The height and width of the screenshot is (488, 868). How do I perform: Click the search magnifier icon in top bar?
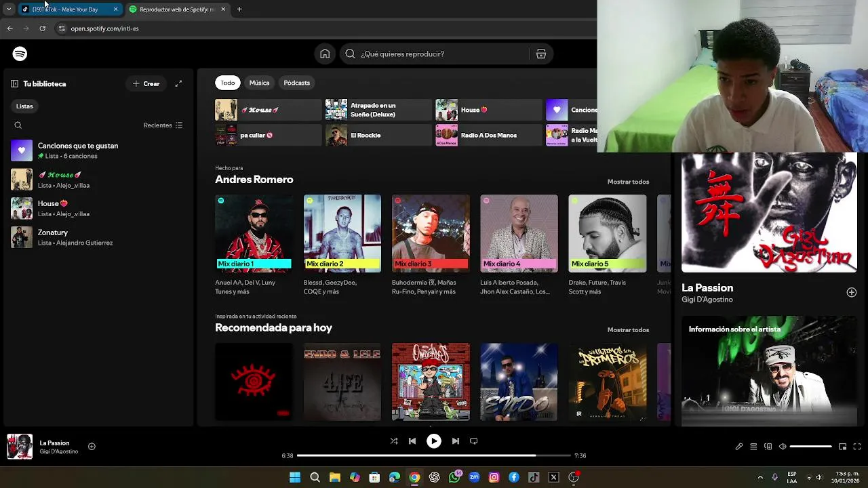click(x=350, y=54)
